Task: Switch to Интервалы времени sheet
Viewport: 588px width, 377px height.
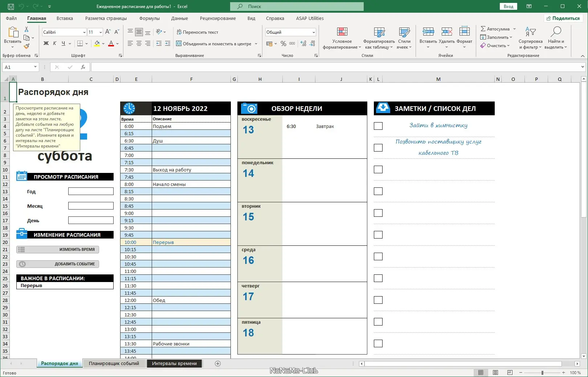Action: coord(174,364)
